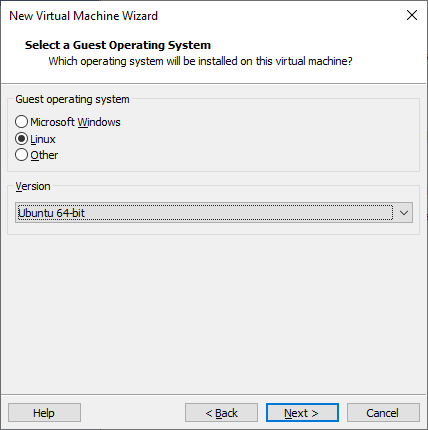Expand the Version dropdown arrow
Image resolution: width=428 pixels, height=430 pixels.
403,213
